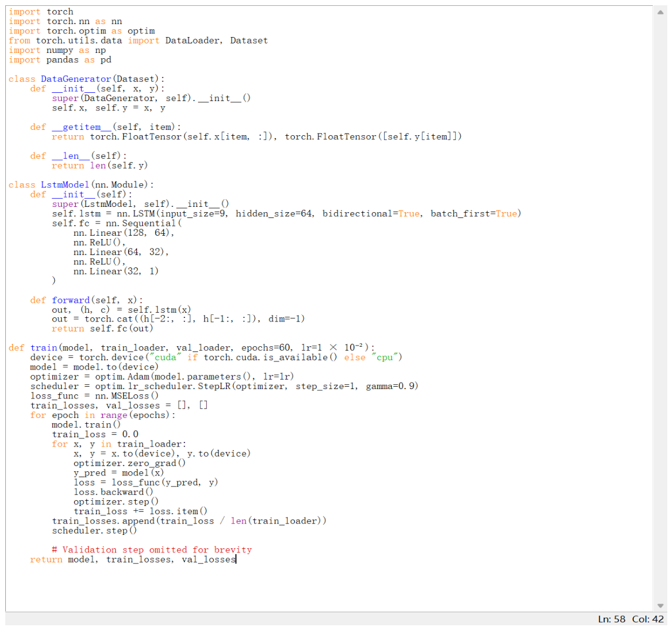The image size is (672, 630).
Task: Click the 'for epoch in range(epochs):' line
Action: point(102,415)
